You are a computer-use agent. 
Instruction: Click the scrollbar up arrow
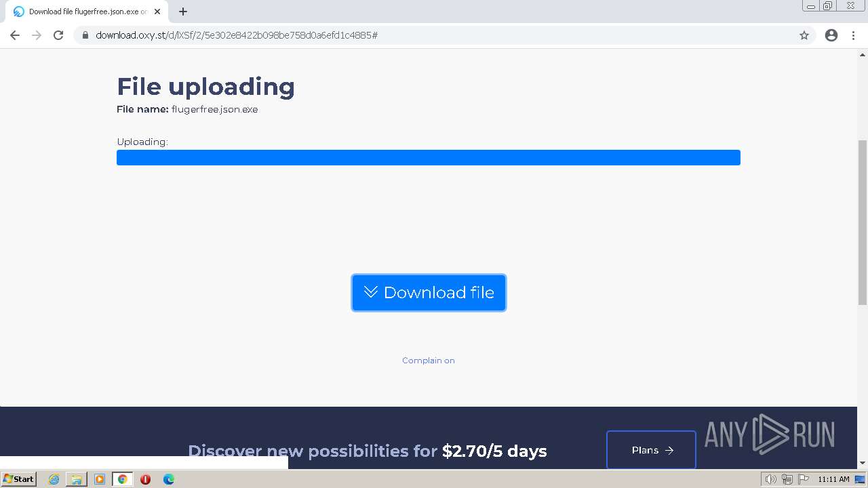tap(863, 54)
